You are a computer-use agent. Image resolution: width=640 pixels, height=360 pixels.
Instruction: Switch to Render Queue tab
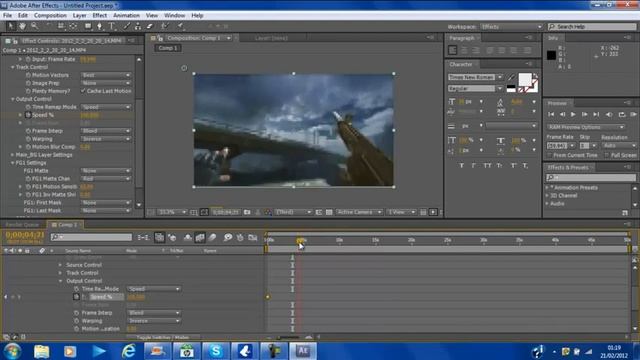(x=22, y=225)
